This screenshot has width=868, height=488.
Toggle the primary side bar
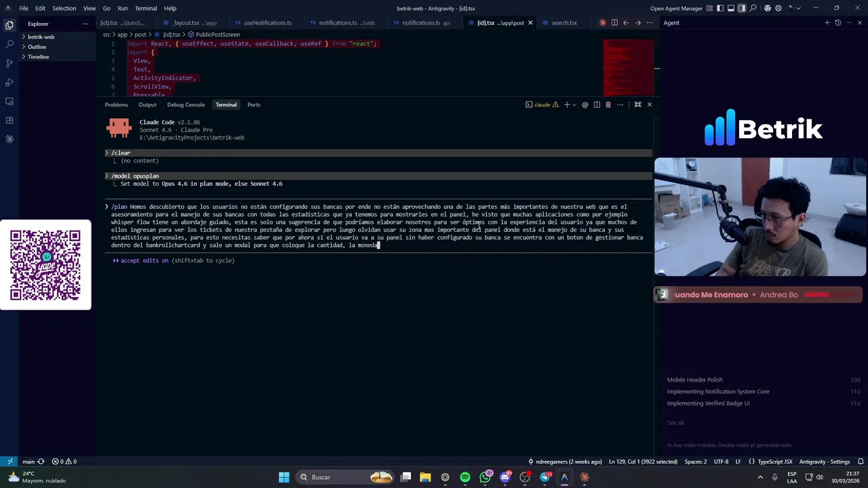click(720, 8)
